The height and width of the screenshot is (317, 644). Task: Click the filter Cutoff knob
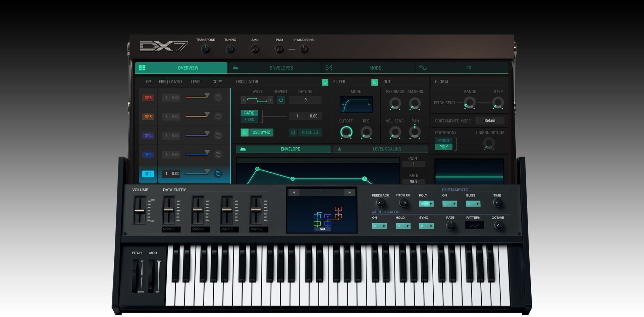pyautogui.click(x=346, y=133)
